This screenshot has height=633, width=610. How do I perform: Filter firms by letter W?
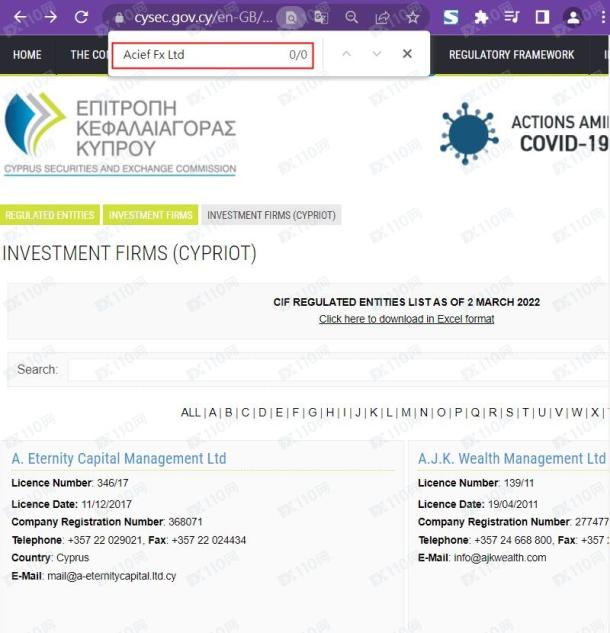[576, 413]
